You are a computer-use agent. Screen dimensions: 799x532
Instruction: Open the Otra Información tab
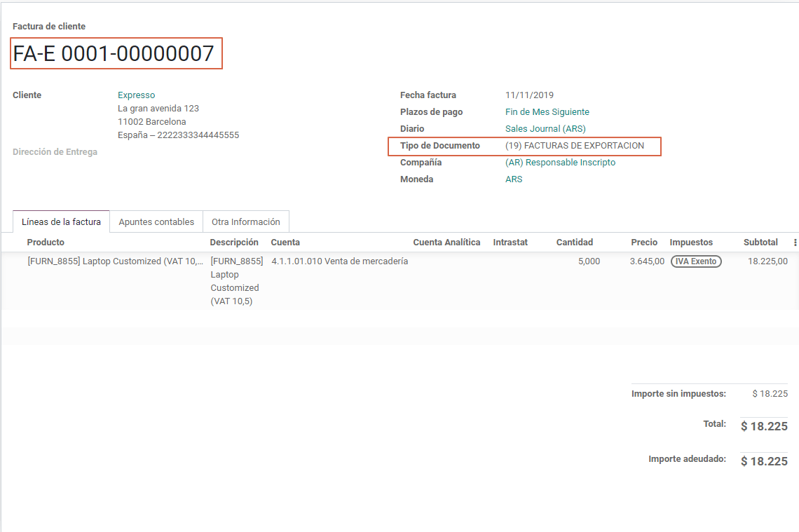click(245, 221)
